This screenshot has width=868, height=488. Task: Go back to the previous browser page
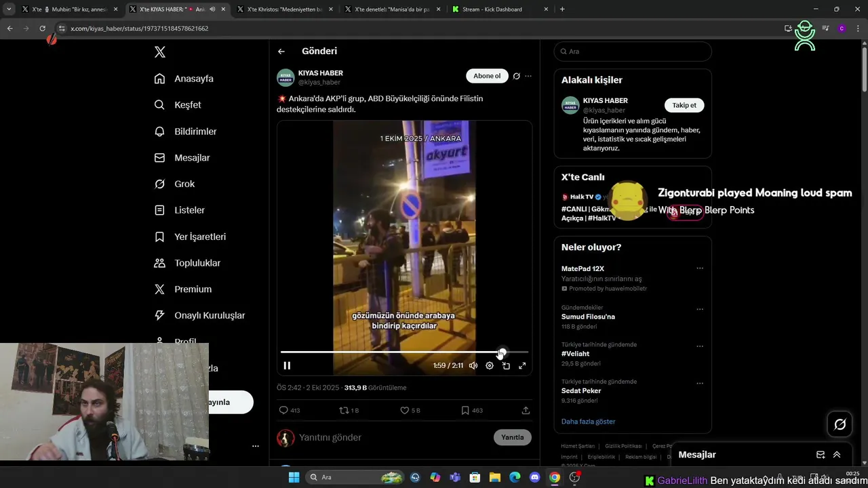pyautogui.click(x=9, y=28)
